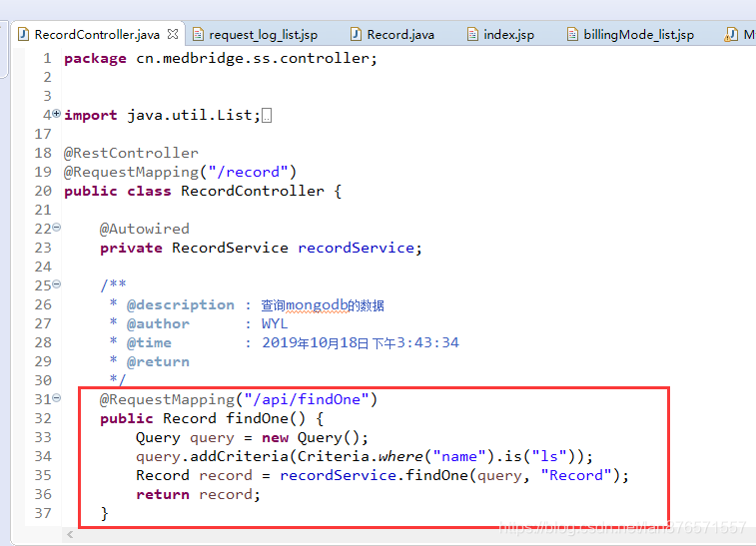This screenshot has height=546, width=756.
Task: Click the Java file icon on Record.java tab
Action: [x=356, y=34]
